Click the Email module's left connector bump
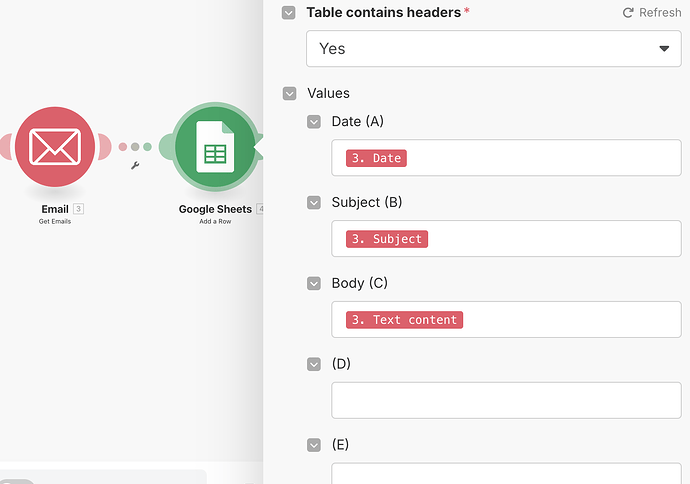Screen dimensions: 690x484 (7, 147)
